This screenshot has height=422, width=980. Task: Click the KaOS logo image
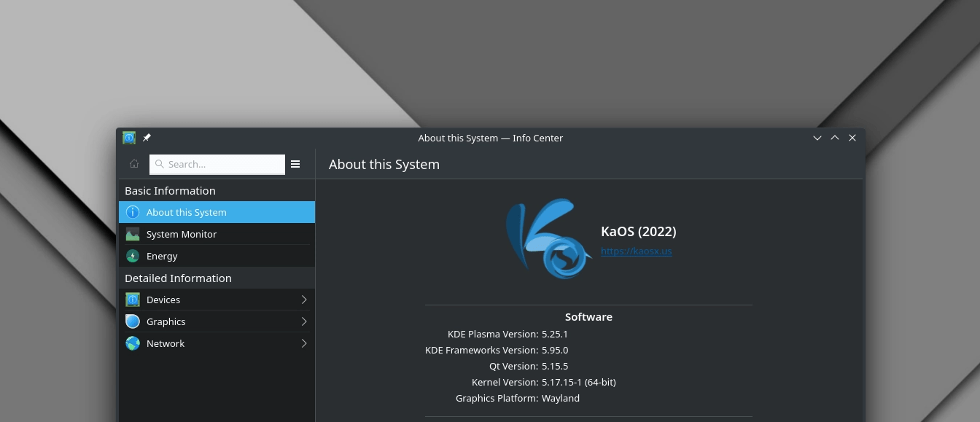click(x=548, y=239)
